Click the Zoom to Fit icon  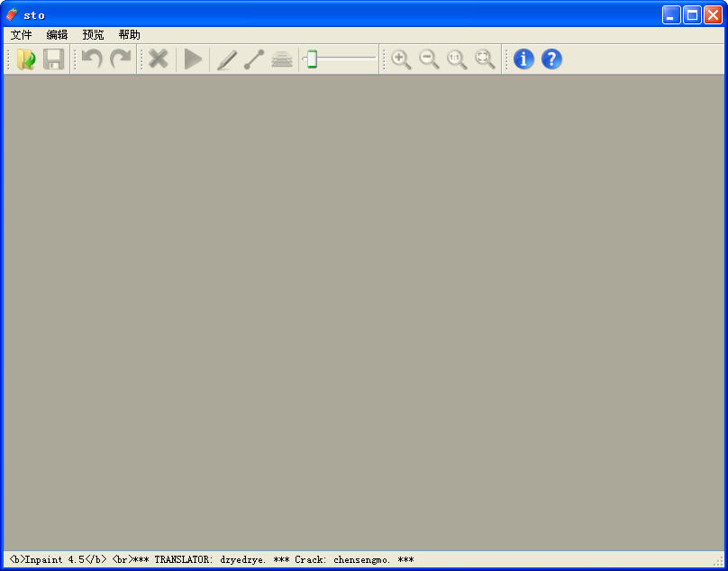(485, 59)
